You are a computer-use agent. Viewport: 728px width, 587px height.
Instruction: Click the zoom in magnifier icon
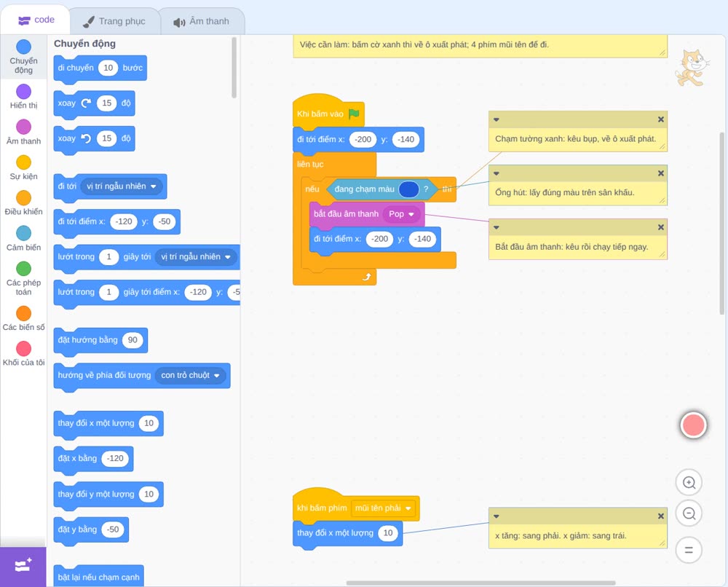point(689,483)
